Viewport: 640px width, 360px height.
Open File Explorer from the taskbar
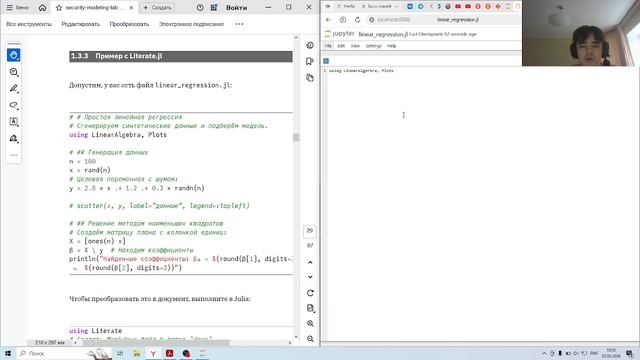click(136, 353)
